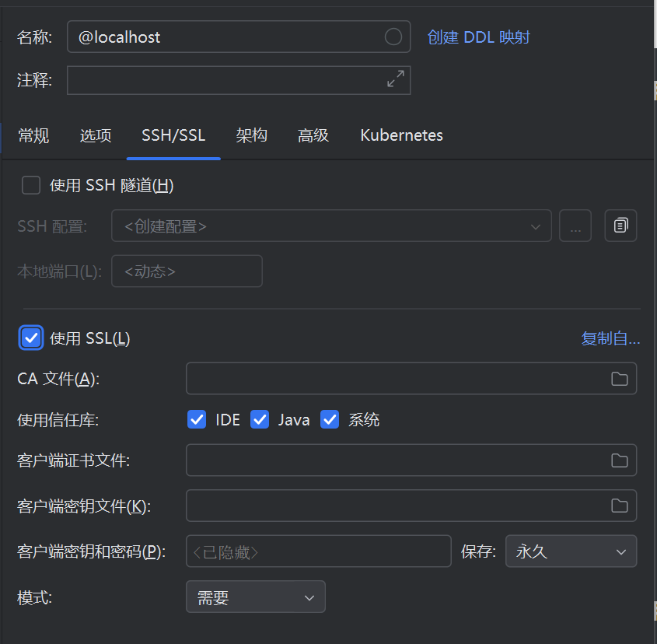Browse for client key file folder icon
Screen dimensions: 657x644
pyautogui.click(x=619, y=506)
